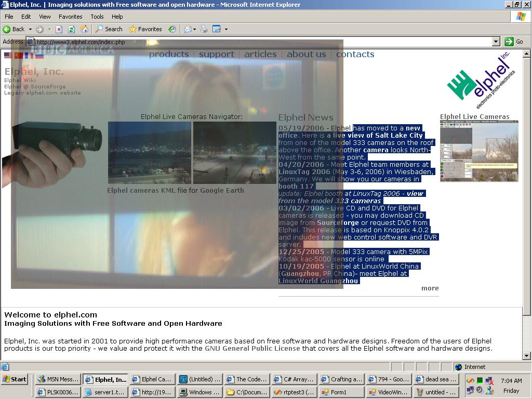The width and height of the screenshot is (532, 399).
Task: Switch to Elphel Ca... taskbar window
Action: (x=153, y=379)
